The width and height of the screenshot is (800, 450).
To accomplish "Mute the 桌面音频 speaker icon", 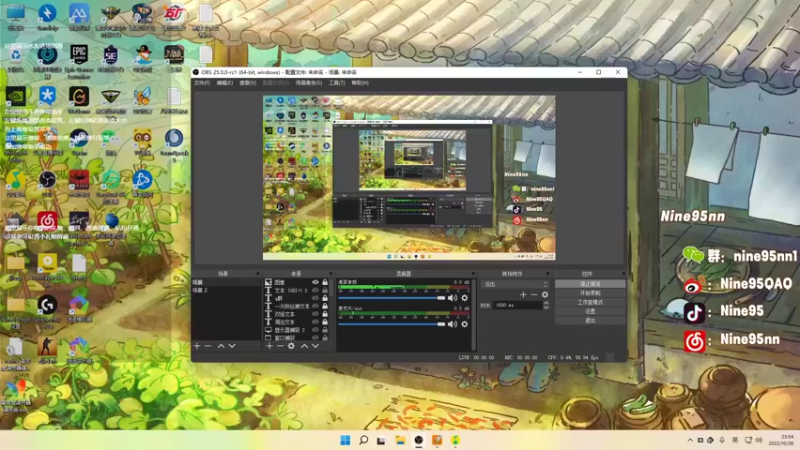I will [453, 297].
